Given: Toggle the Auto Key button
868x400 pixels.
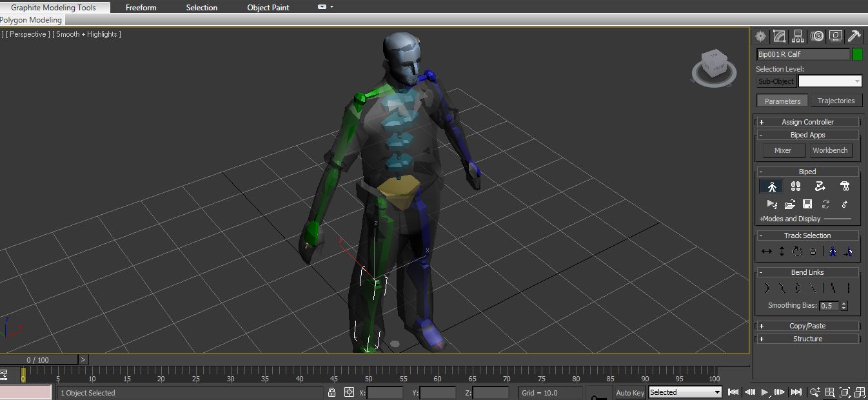Looking at the screenshot, I should pos(629,392).
